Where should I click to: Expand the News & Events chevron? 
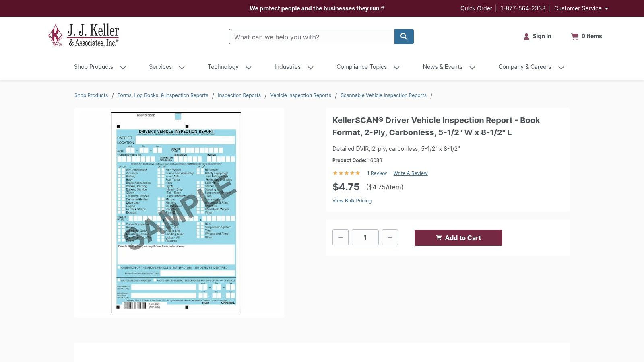coord(473,68)
